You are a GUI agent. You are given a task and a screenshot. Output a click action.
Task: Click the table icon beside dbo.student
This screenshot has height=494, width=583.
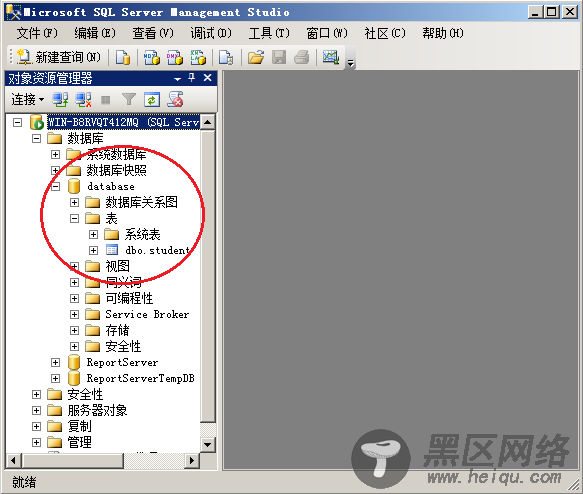tap(112, 250)
